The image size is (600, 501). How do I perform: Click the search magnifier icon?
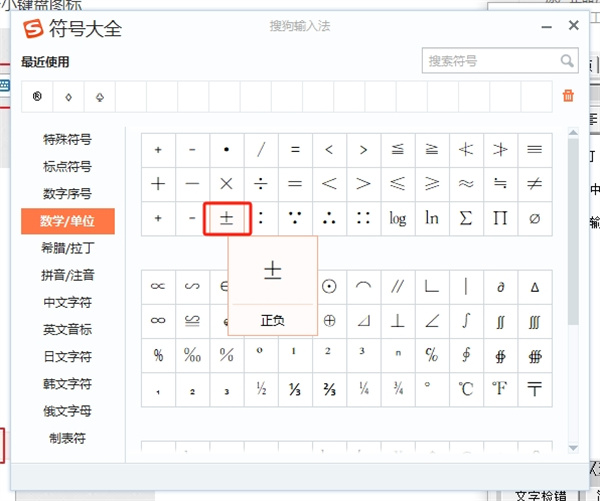coord(567,61)
